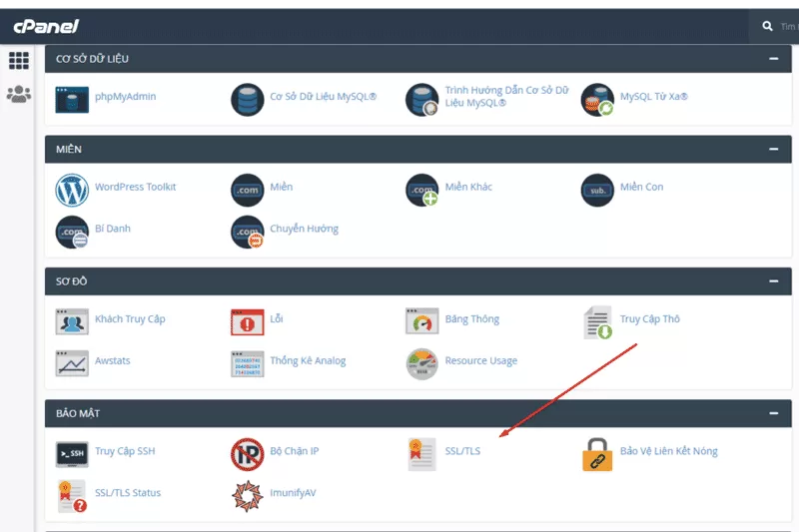Click the Awstats link
The width and height of the screenshot is (799, 532).
tap(113, 360)
